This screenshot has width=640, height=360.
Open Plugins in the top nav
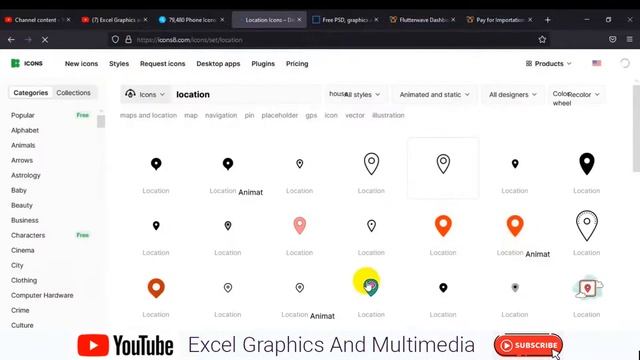(263, 64)
